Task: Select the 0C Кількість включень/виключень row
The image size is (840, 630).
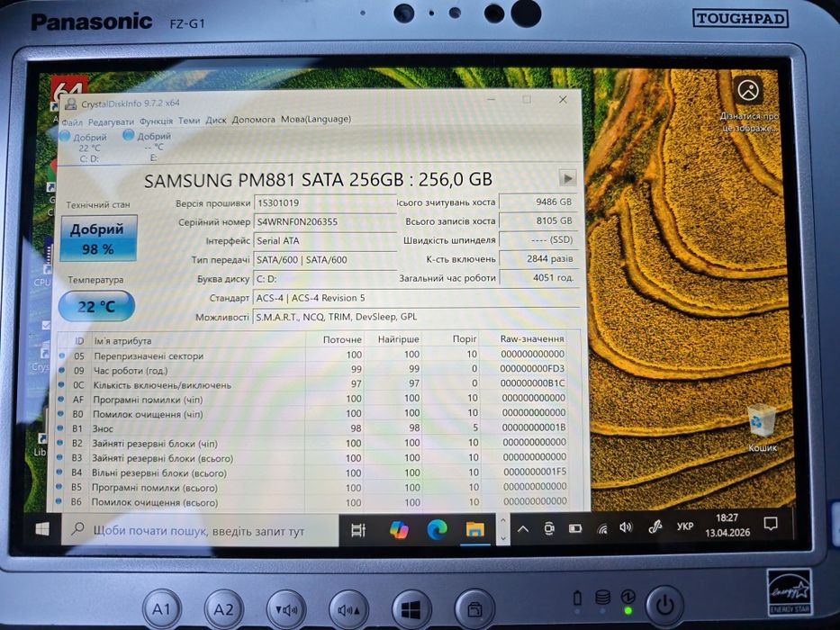Action: [x=313, y=384]
